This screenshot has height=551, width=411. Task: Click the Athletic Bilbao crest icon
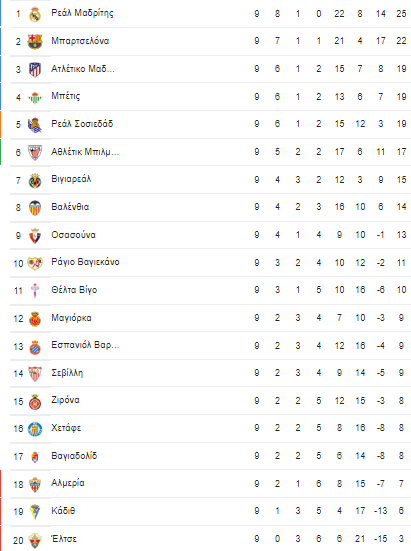click(x=35, y=153)
